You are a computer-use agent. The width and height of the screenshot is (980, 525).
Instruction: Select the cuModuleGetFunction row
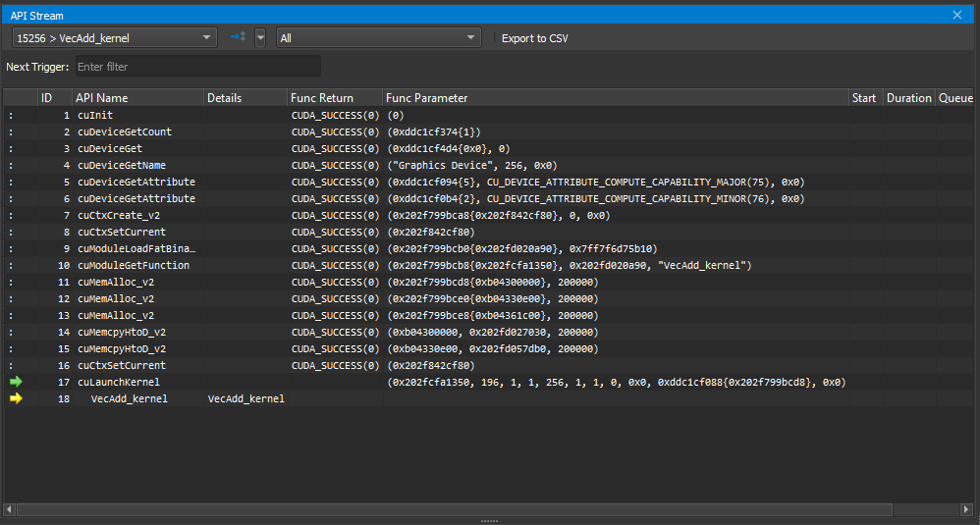pos(134,265)
